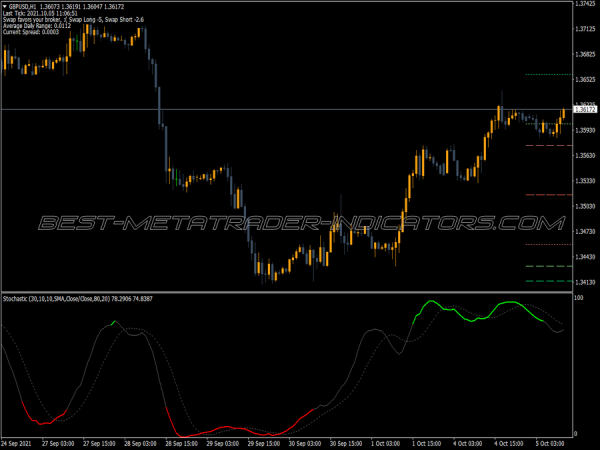The height and width of the screenshot is (450, 600).
Task: Click the 28 Sep 15:00 time label
Action: [181, 443]
